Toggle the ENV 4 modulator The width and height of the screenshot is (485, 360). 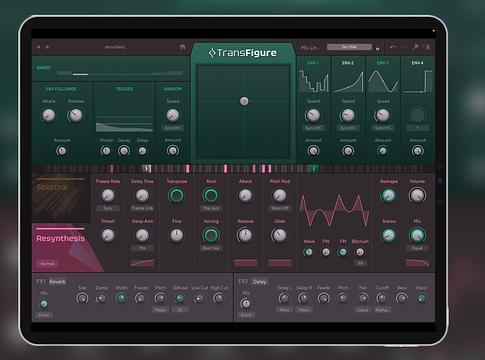pyautogui.click(x=418, y=63)
